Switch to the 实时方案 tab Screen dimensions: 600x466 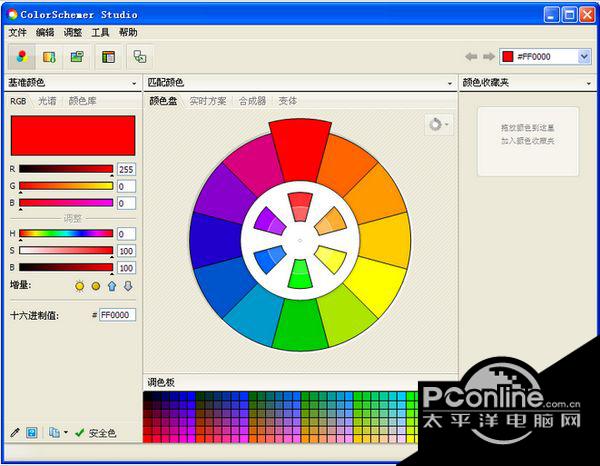point(208,101)
